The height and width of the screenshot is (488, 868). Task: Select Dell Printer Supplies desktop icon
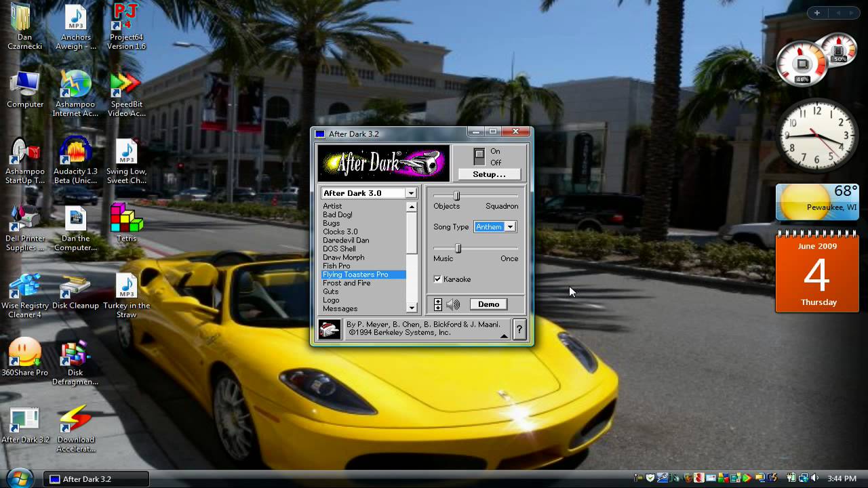click(24, 228)
